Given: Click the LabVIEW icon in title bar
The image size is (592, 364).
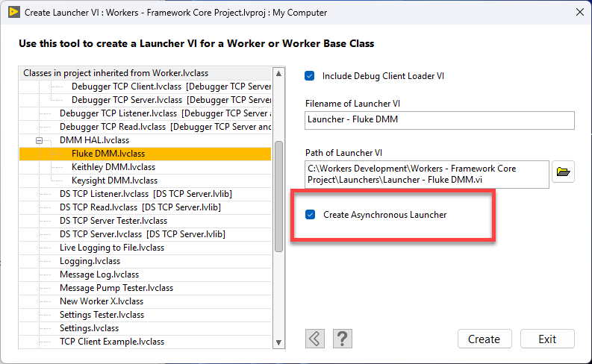Looking at the screenshot, I should click(13, 13).
